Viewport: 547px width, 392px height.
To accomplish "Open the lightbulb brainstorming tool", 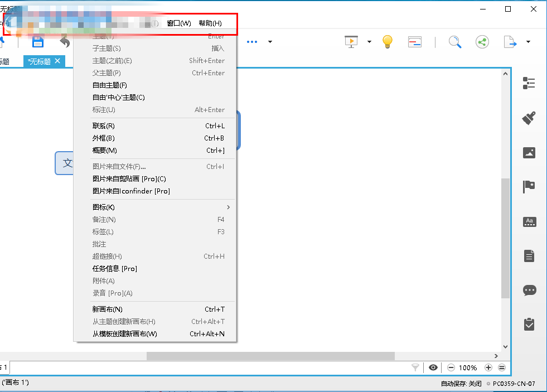I will point(387,42).
